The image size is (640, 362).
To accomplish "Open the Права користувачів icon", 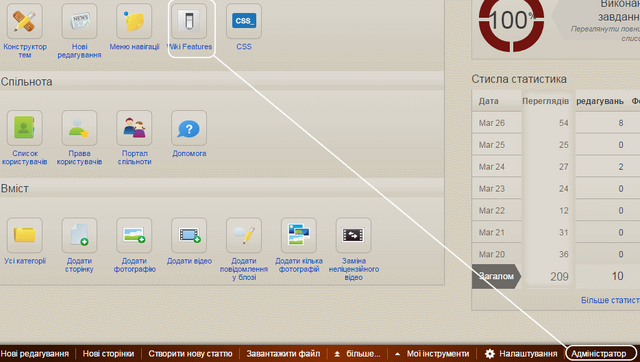I will (79, 128).
